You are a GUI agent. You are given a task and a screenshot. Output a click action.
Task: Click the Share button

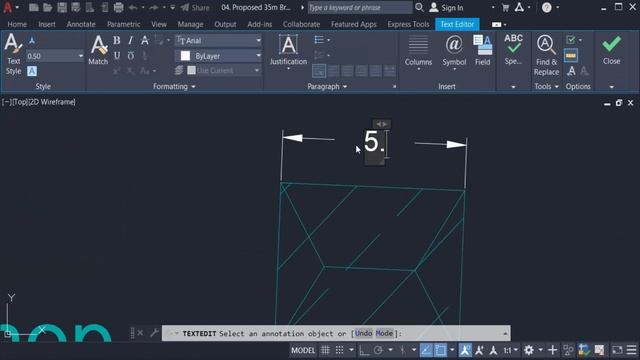(x=195, y=8)
